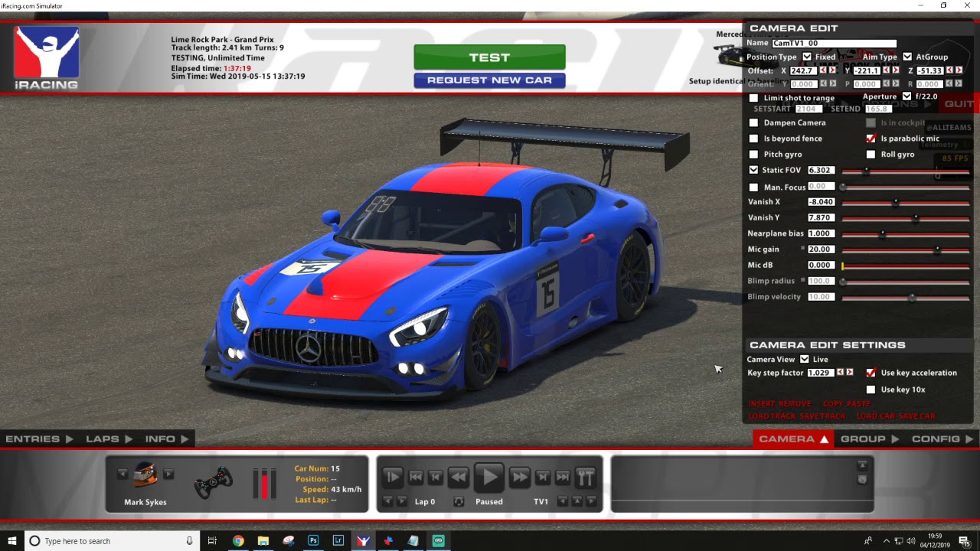Select previous driver arrow beside helmet
The width and height of the screenshot is (980, 551).
click(x=122, y=474)
